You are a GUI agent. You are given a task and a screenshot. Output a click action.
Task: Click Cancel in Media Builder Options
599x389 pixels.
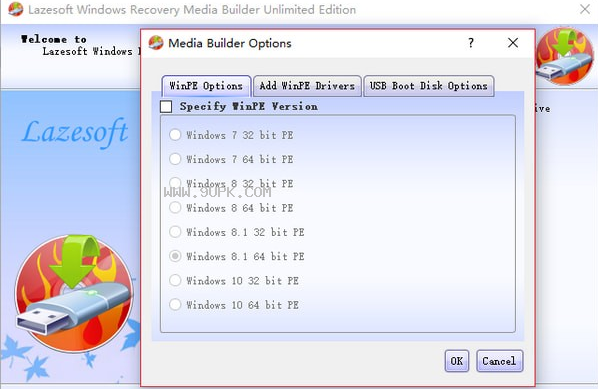click(x=499, y=361)
